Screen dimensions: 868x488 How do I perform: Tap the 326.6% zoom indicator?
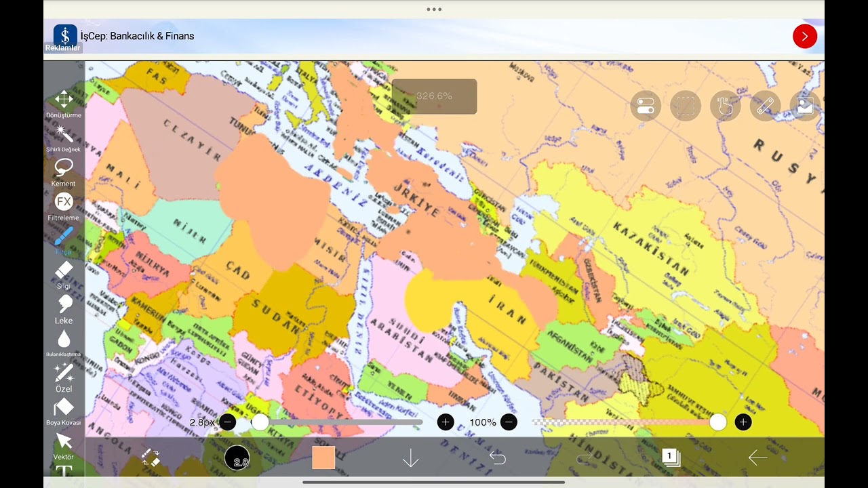(434, 96)
